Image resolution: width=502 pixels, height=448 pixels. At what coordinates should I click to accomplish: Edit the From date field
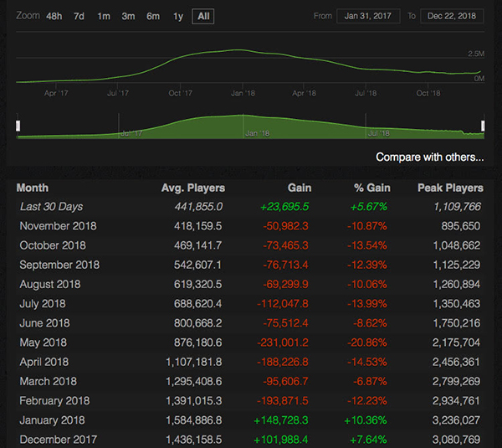click(368, 16)
